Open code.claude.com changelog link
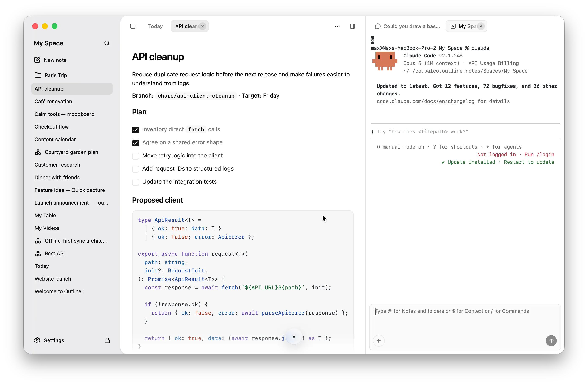Viewport: 588px width, 385px height. 425,101
